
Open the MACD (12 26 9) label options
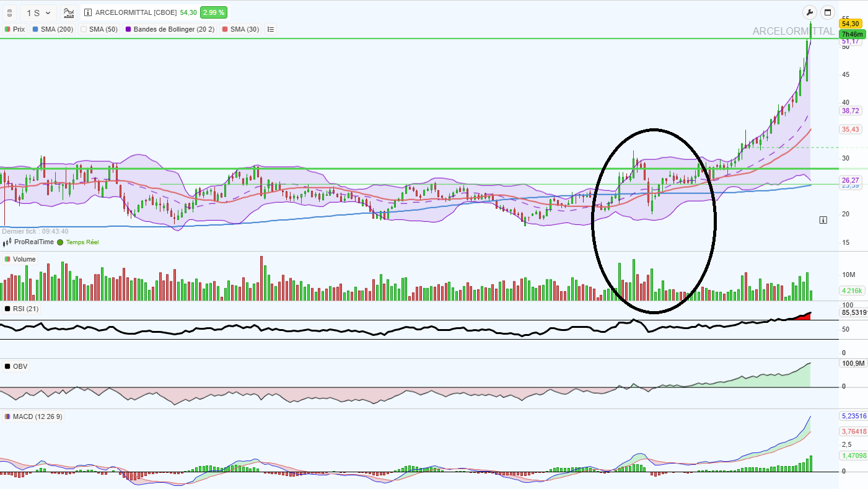pos(32,416)
